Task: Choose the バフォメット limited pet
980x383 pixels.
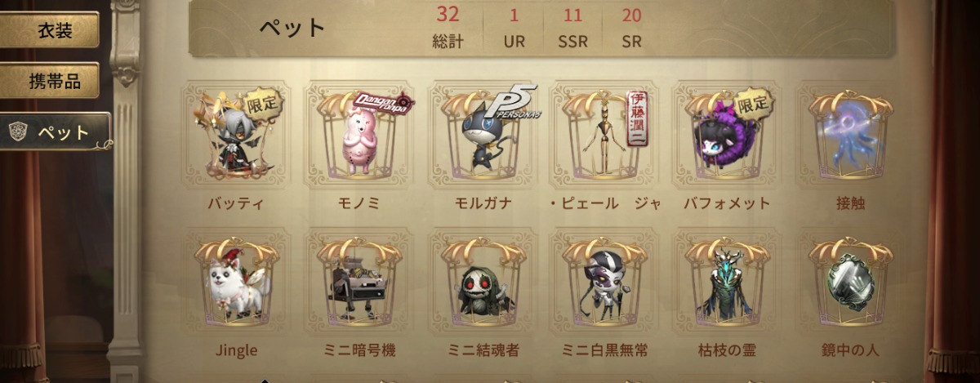Action: (728, 135)
